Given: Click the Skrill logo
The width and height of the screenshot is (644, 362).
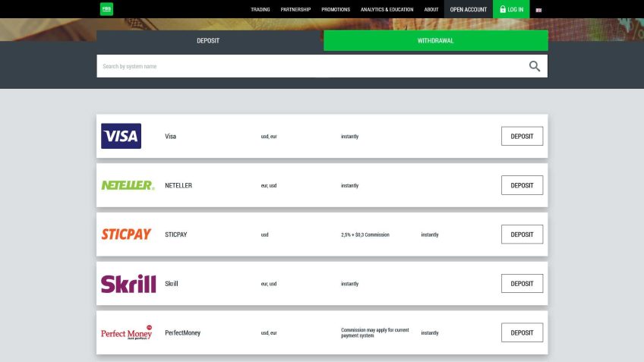Looking at the screenshot, I should point(128,284).
